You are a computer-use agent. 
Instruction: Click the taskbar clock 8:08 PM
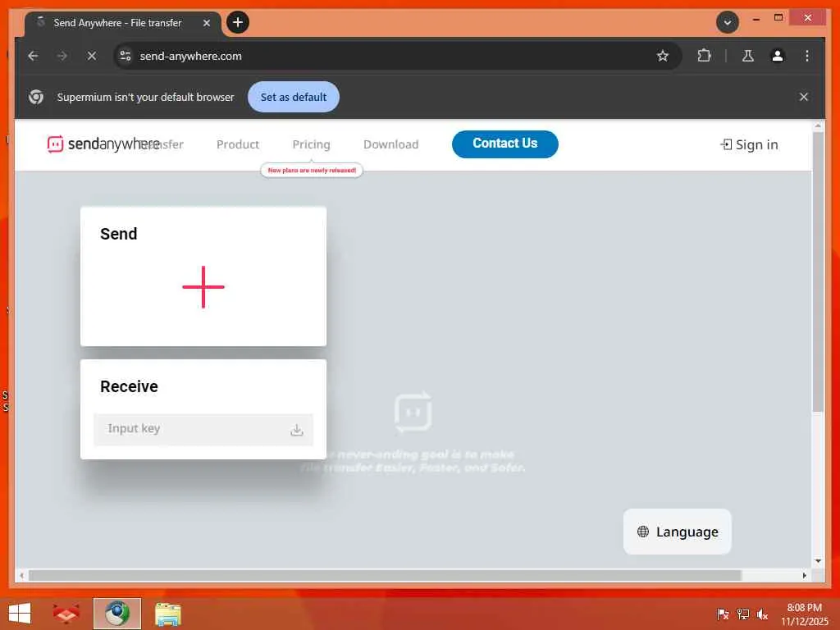click(804, 608)
